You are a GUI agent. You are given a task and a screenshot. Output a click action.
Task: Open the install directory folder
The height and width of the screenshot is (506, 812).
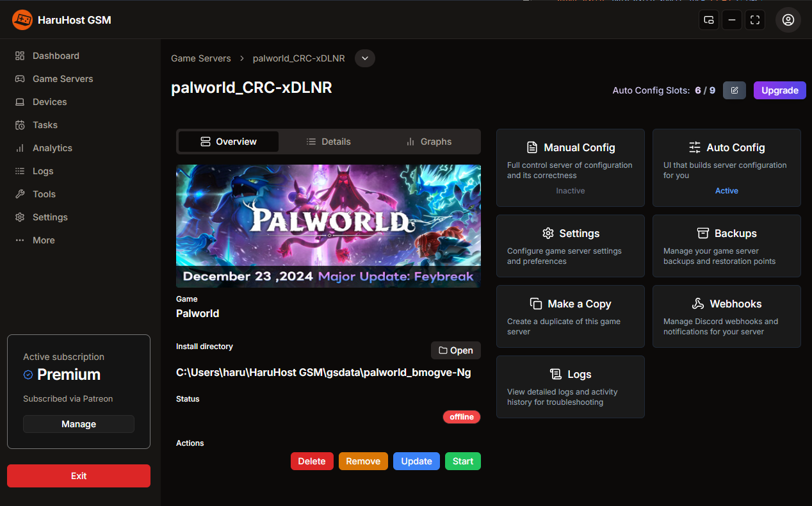(456, 350)
